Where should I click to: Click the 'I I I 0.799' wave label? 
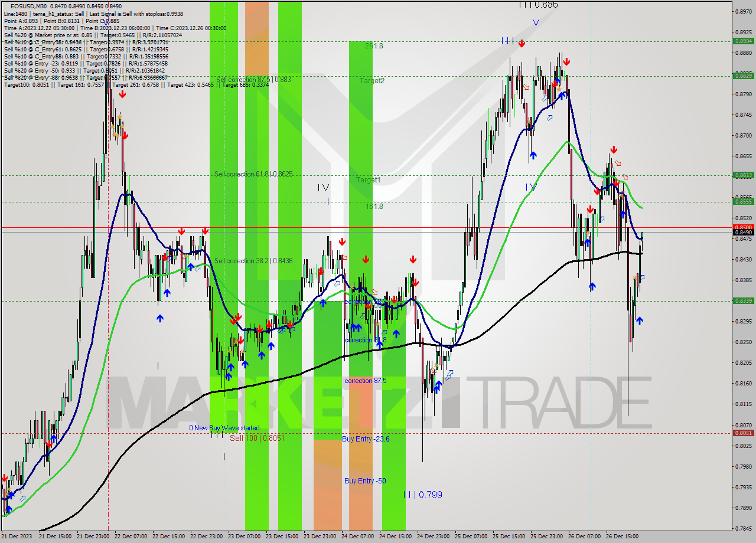click(423, 495)
